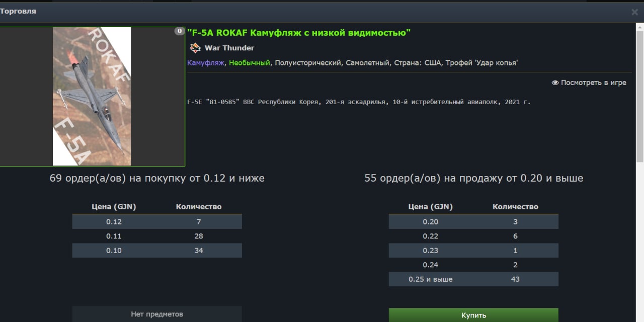This screenshot has height=322, width=644.
Task: Click the "Торговля" dialog title
Action: point(18,11)
